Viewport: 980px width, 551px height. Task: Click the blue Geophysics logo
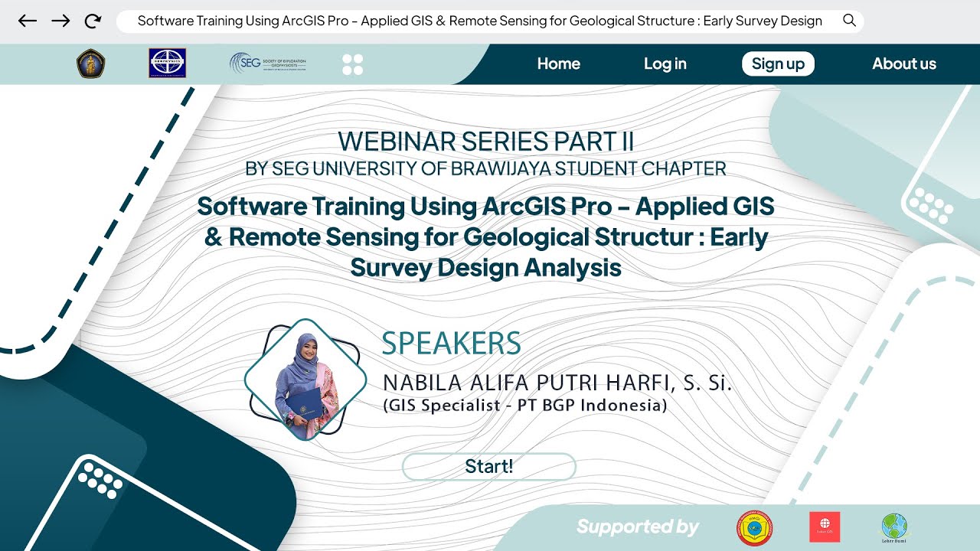(x=167, y=64)
